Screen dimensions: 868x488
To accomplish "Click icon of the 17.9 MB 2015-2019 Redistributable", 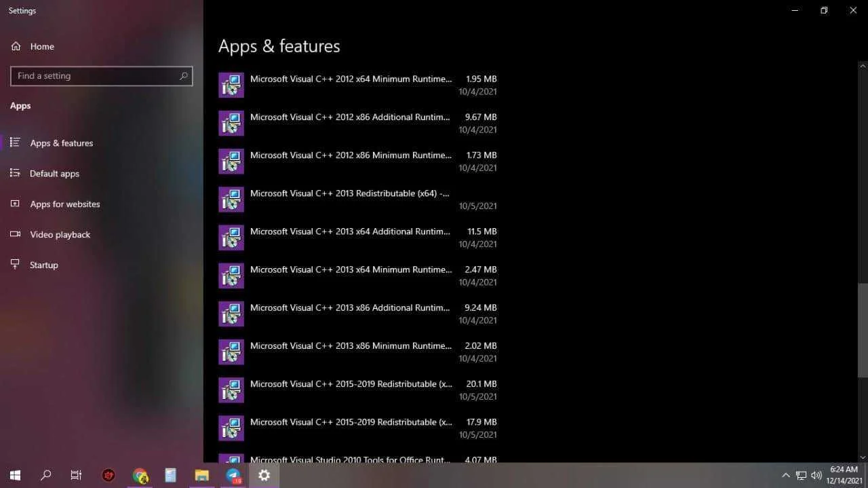I will click(x=231, y=428).
